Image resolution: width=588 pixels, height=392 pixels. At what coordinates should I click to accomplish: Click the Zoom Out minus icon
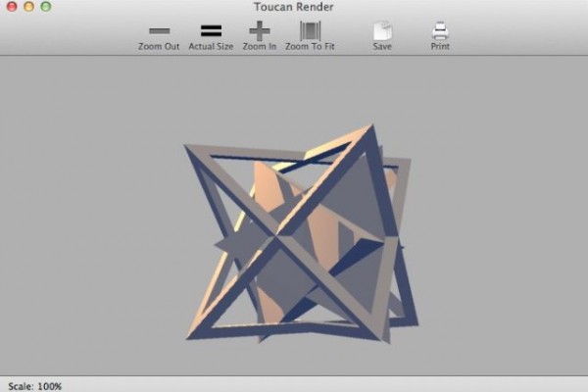tap(160, 30)
